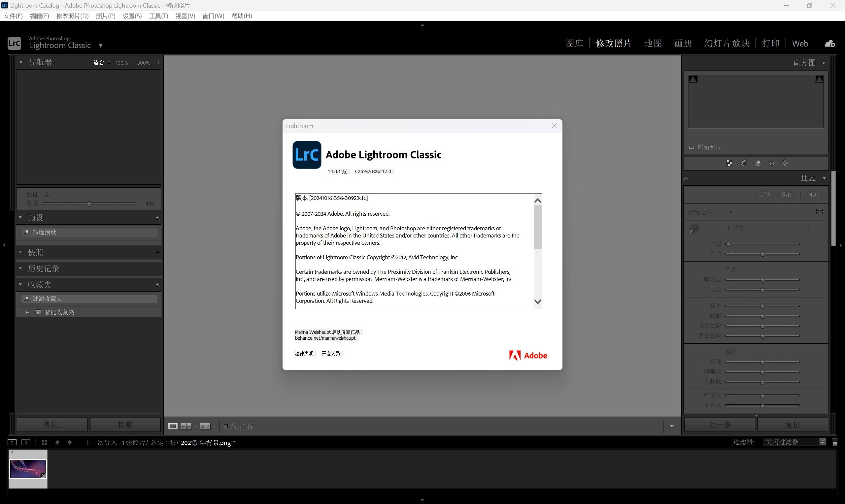Click the 开发人员 button in dialog
The height and width of the screenshot is (504, 845).
click(x=331, y=354)
